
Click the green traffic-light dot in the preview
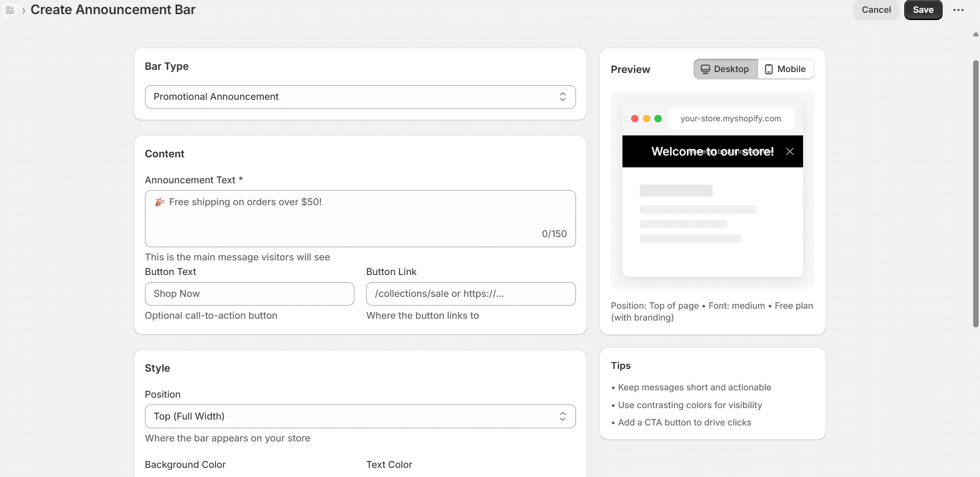658,118
